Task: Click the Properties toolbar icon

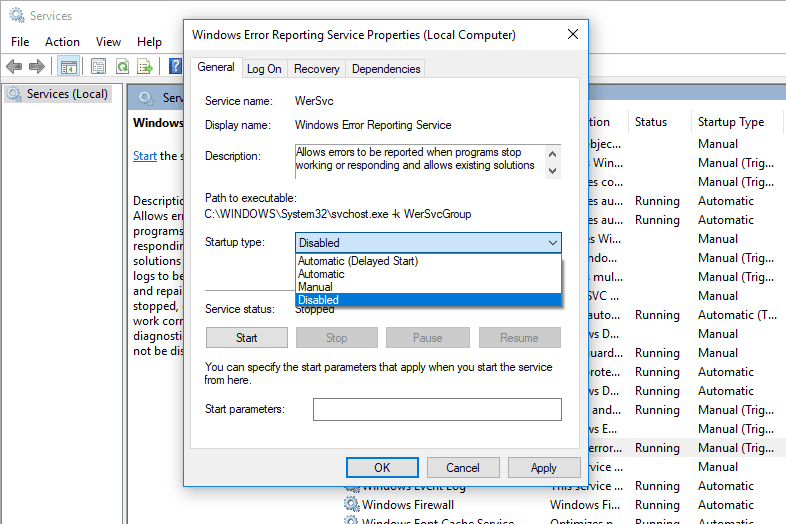Action: pos(98,66)
